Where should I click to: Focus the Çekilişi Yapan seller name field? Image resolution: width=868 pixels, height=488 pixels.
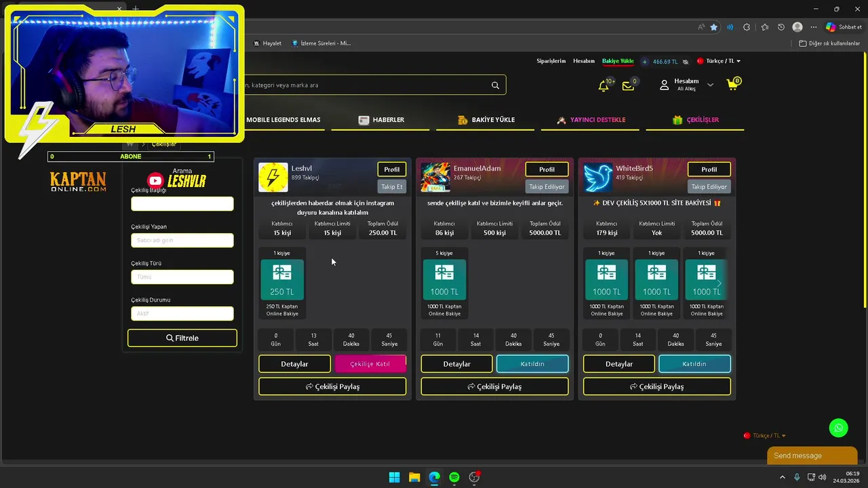pyautogui.click(x=182, y=241)
